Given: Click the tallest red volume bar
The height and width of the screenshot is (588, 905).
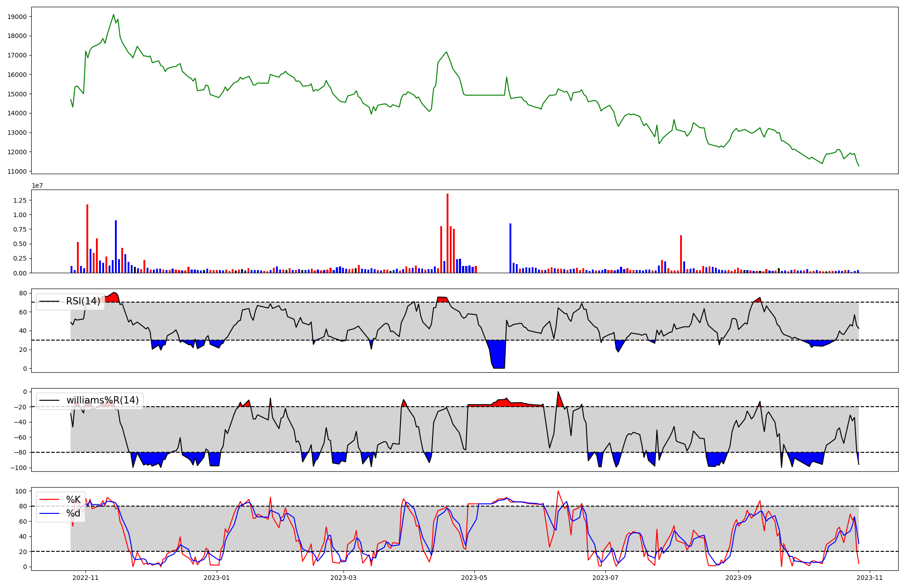Looking at the screenshot, I should point(448,233).
